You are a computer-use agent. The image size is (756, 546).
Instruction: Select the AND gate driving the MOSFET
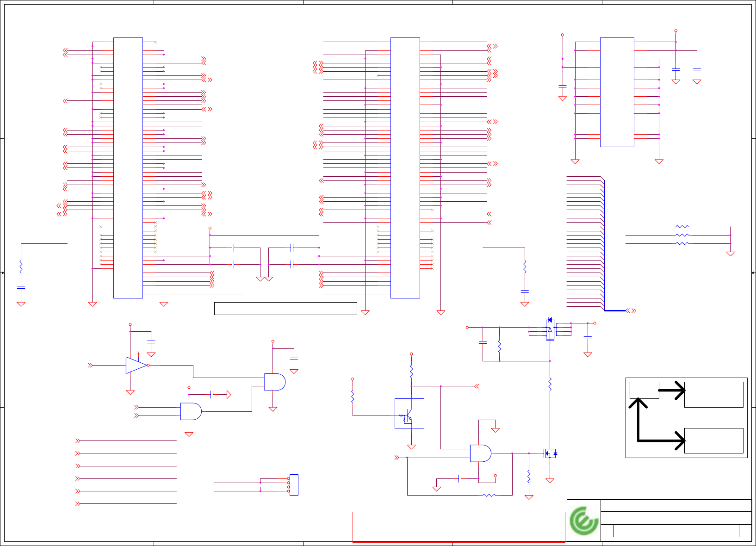[x=481, y=453]
